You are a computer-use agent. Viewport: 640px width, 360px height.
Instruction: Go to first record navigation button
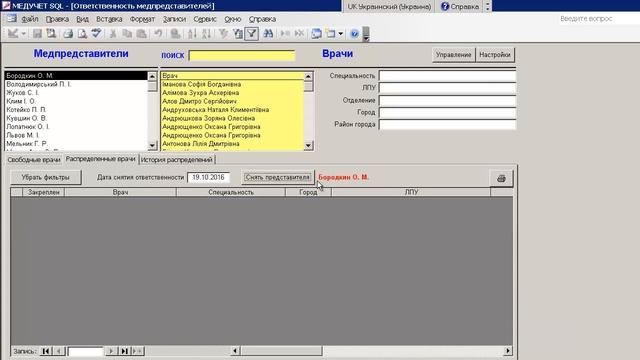click(46, 351)
